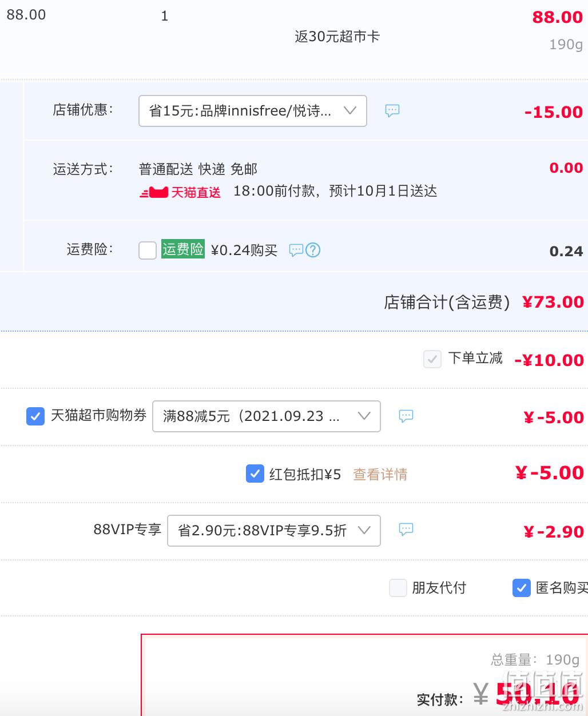
Task: Uncheck 匿名购买 anonymous purchase
Action: point(521,588)
